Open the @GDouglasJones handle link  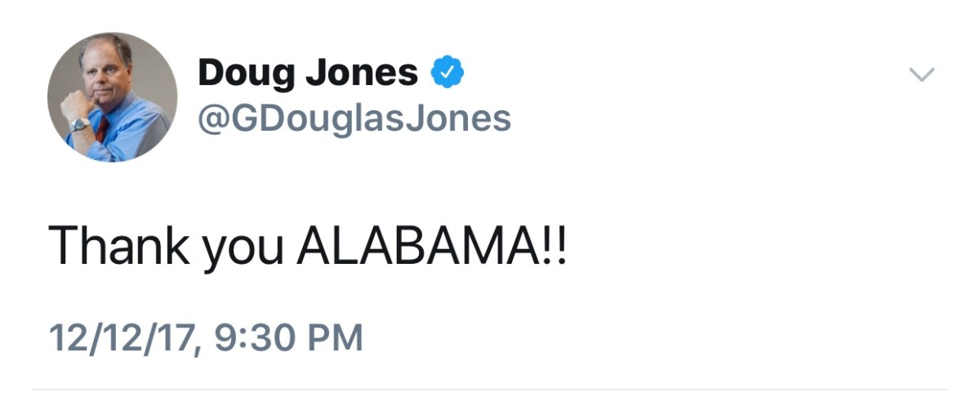click(354, 119)
